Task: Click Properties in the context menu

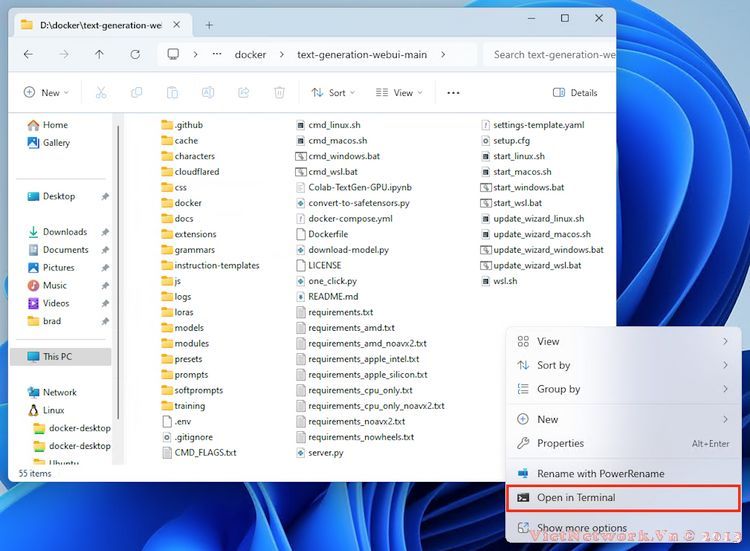Action: [x=560, y=444]
